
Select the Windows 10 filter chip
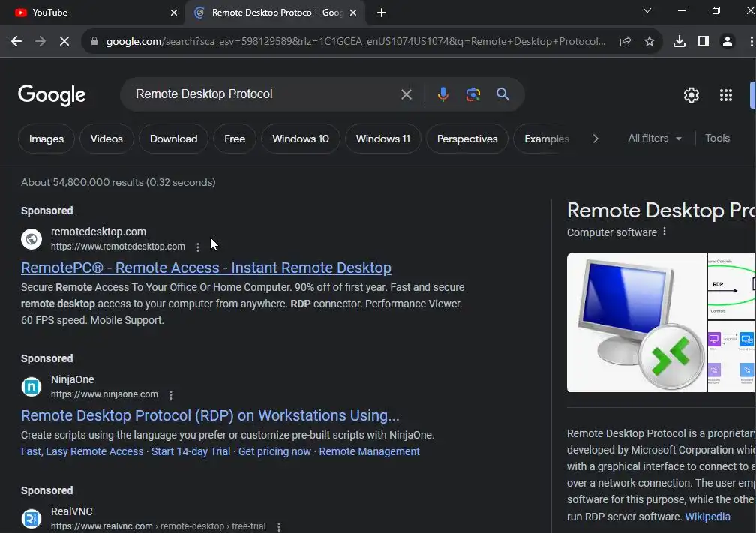click(300, 139)
